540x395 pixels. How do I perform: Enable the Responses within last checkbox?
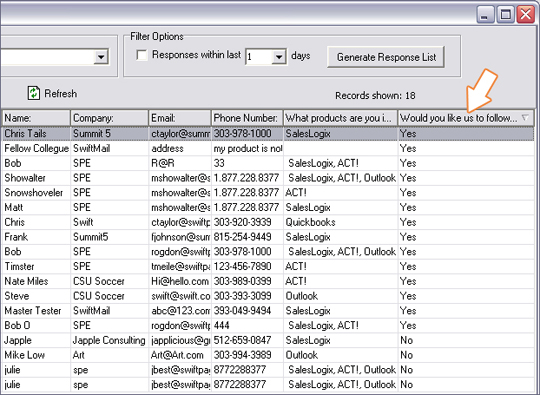pos(142,55)
